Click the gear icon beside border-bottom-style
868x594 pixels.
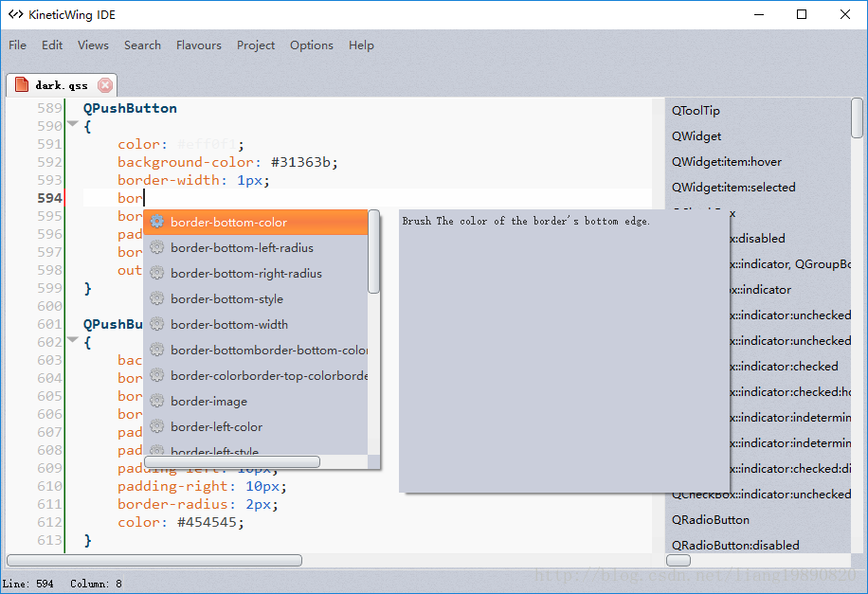tap(157, 298)
